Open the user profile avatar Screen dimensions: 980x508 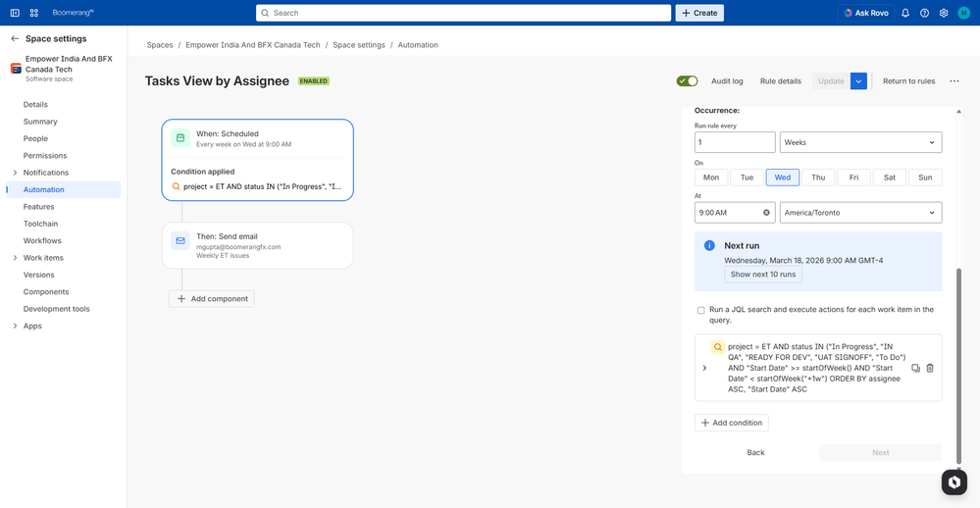(x=963, y=13)
